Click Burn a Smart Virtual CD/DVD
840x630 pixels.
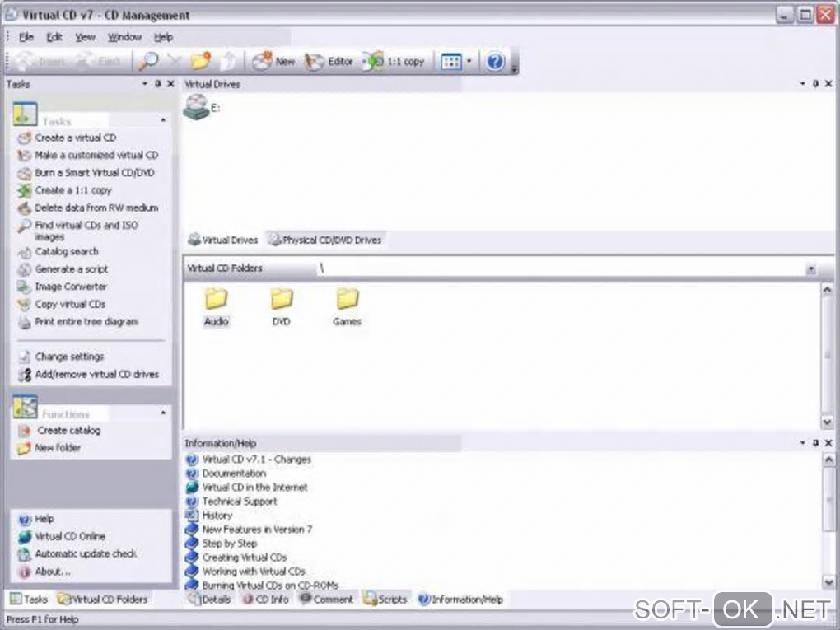86,173
